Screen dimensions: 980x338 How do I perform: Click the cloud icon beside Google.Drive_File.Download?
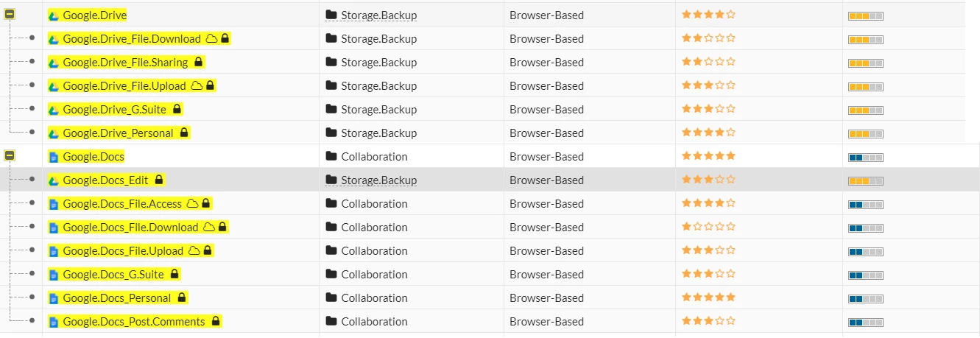211,38
